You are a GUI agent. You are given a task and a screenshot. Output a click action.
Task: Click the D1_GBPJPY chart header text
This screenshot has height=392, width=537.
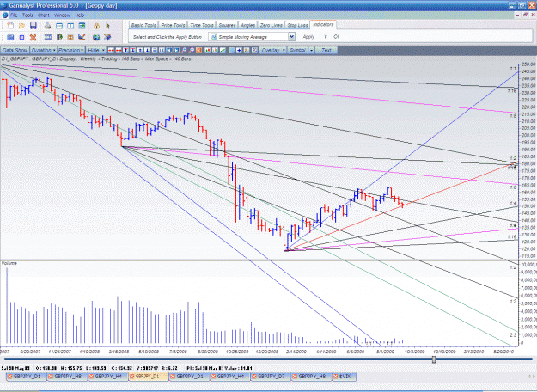(96, 59)
